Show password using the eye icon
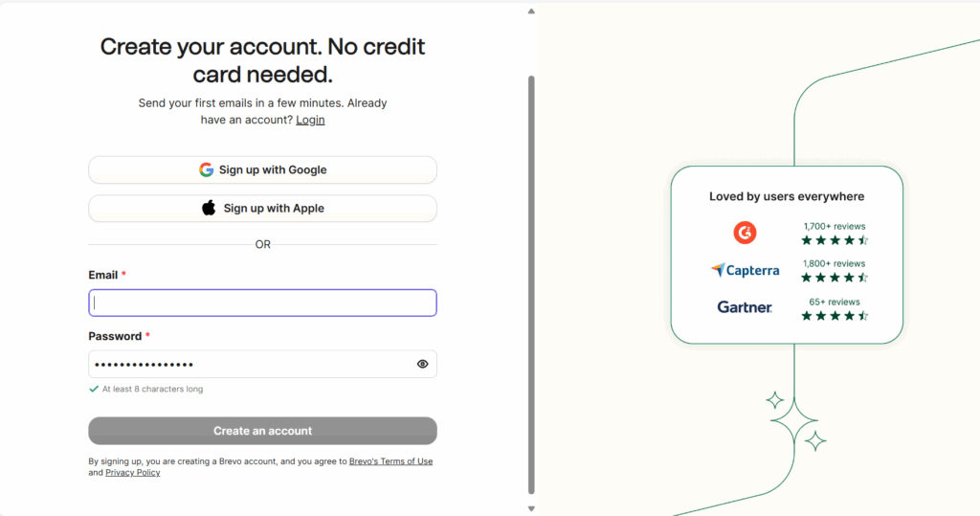The height and width of the screenshot is (516, 980). click(x=422, y=364)
